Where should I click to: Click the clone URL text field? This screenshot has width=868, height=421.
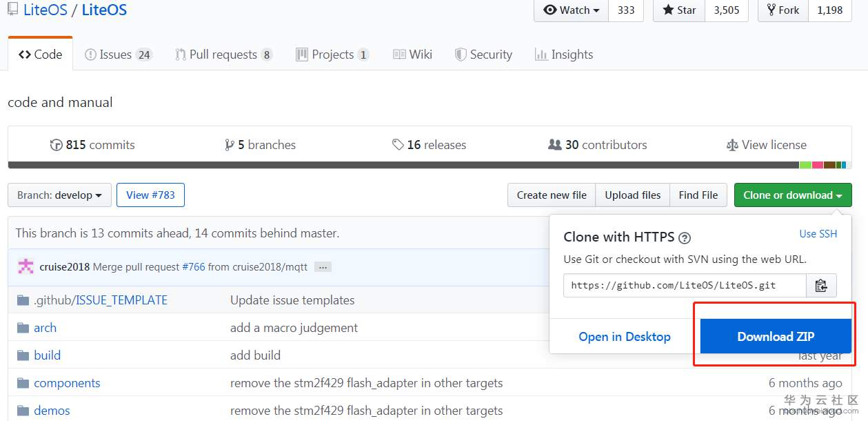(684, 285)
